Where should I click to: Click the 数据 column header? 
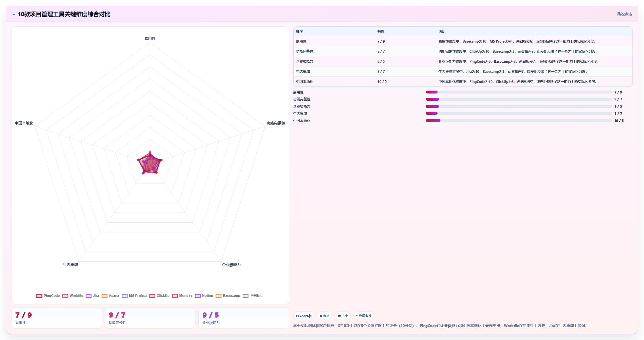pos(381,32)
